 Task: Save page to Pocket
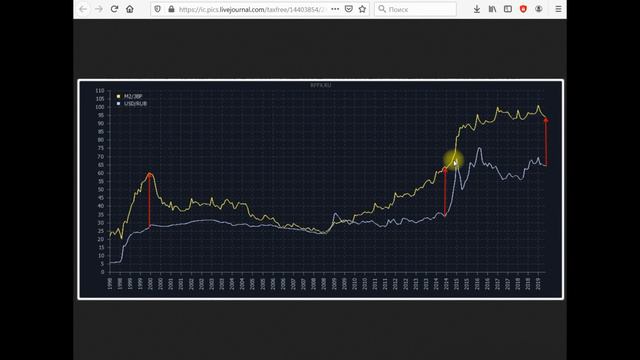coord(349,9)
